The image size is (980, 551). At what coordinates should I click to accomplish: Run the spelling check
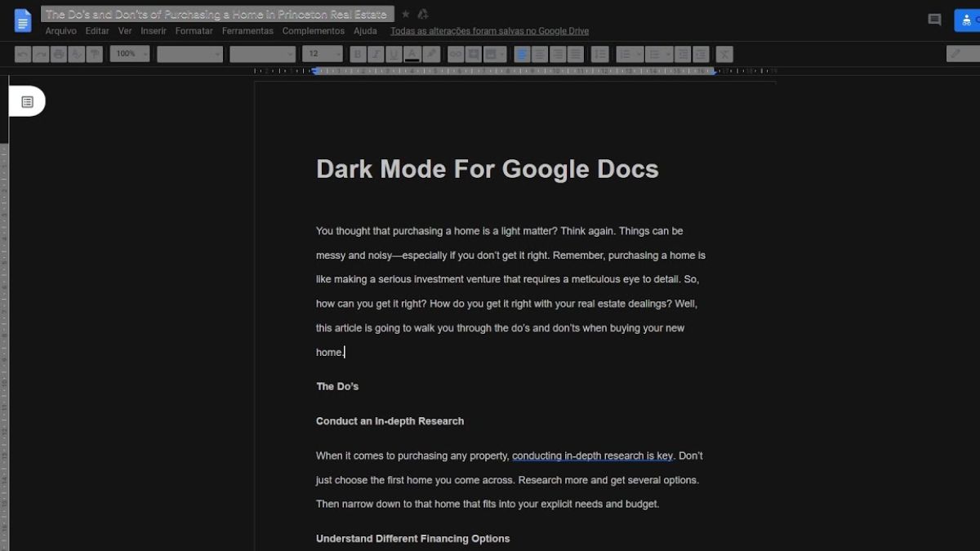pos(77,54)
